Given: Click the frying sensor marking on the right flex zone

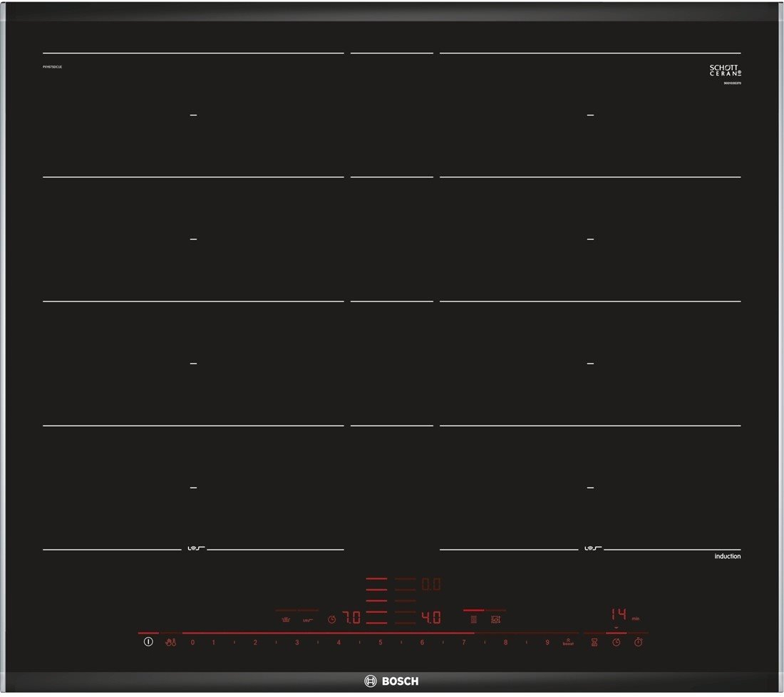Looking at the screenshot, I should [x=592, y=549].
